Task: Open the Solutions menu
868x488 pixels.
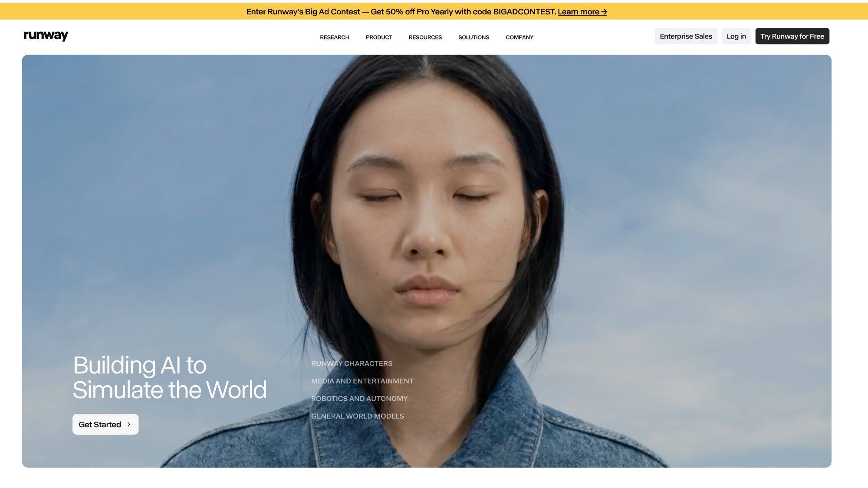Action: point(473,37)
